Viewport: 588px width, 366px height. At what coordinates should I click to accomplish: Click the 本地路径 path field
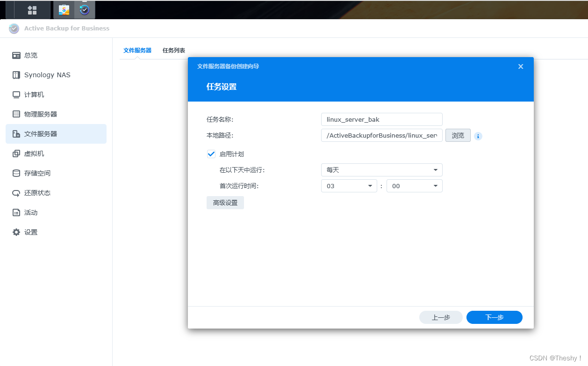(382, 135)
